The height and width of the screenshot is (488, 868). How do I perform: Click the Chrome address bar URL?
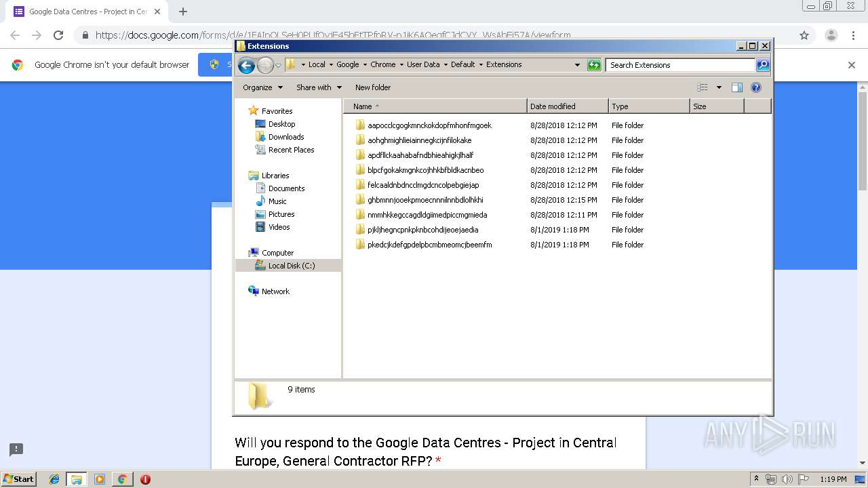click(x=332, y=35)
